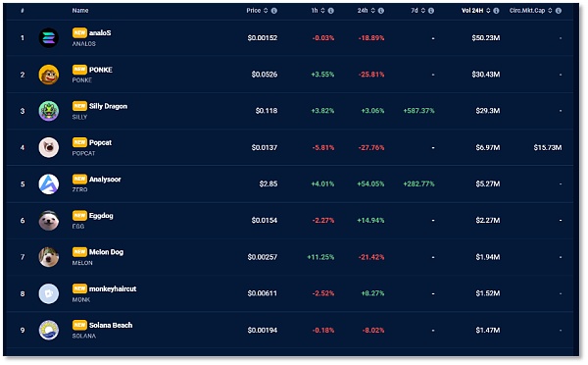
Task: Select the Popcat token logo
Action: pyautogui.click(x=49, y=147)
